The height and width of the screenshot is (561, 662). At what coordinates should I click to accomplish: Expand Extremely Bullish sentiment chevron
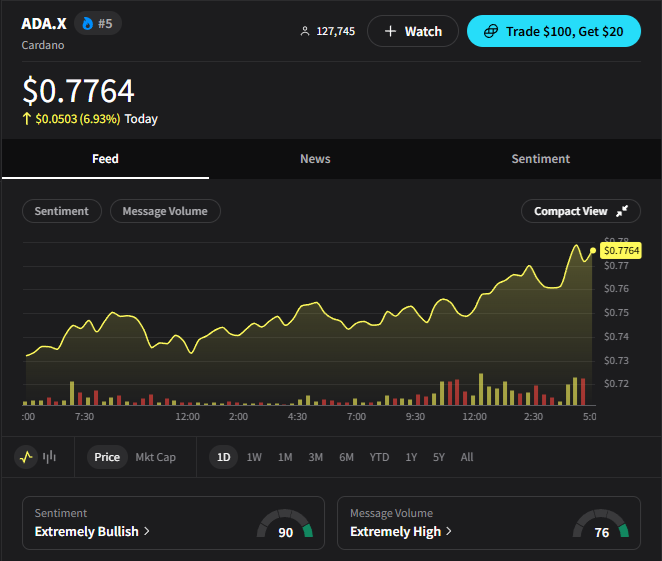tap(147, 531)
